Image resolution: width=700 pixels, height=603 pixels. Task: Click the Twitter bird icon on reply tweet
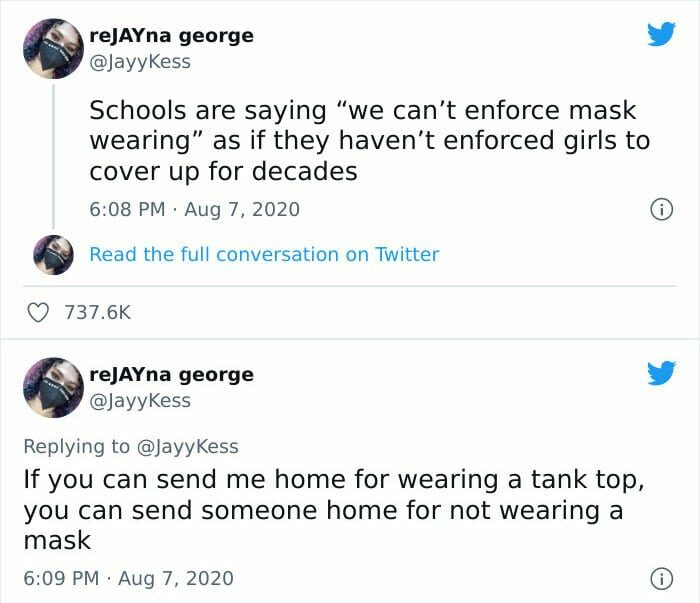pyautogui.click(x=660, y=375)
